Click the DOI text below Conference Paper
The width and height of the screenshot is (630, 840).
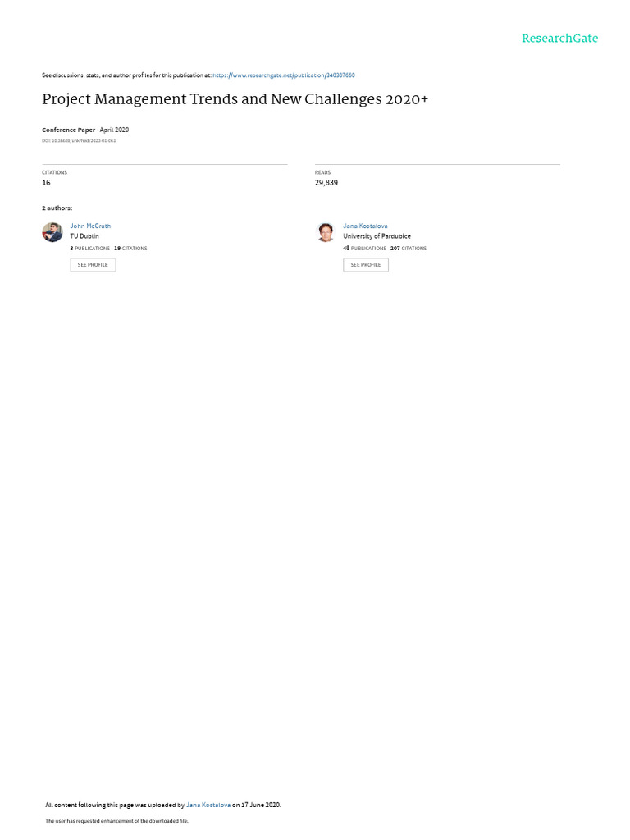click(79, 141)
